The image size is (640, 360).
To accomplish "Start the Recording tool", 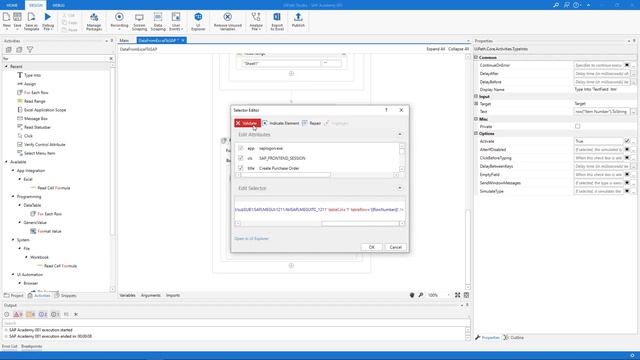I will click(119, 17).
